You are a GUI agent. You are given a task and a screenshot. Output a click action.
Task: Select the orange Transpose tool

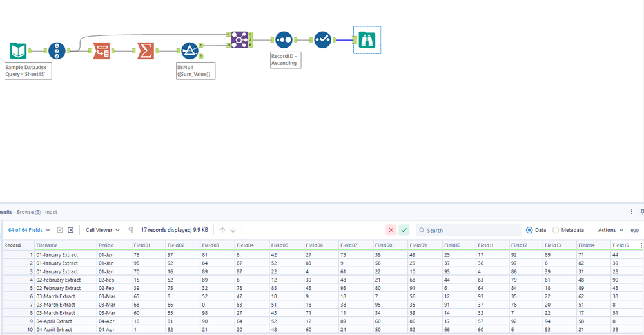(101, 51)
